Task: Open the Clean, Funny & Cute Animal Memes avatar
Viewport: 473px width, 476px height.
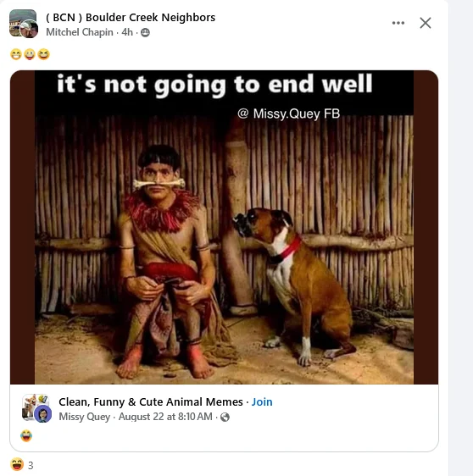Action: [36, 408]
